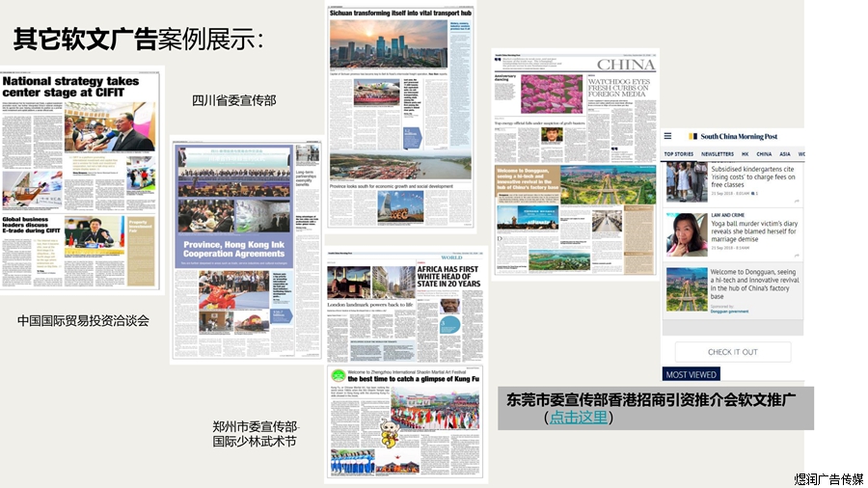The width and height of the screenshot is (868, 488).
Task: Click the CHECK IT OUT button
Action: 733,352
